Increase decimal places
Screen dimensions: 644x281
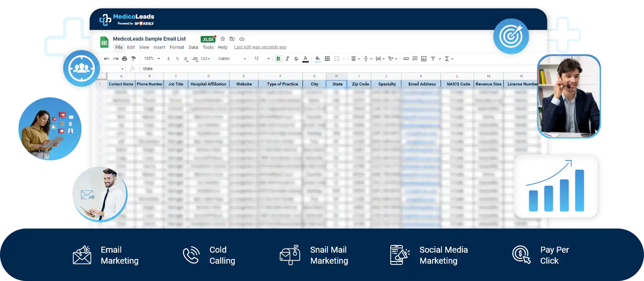click(x=195, y=59)
